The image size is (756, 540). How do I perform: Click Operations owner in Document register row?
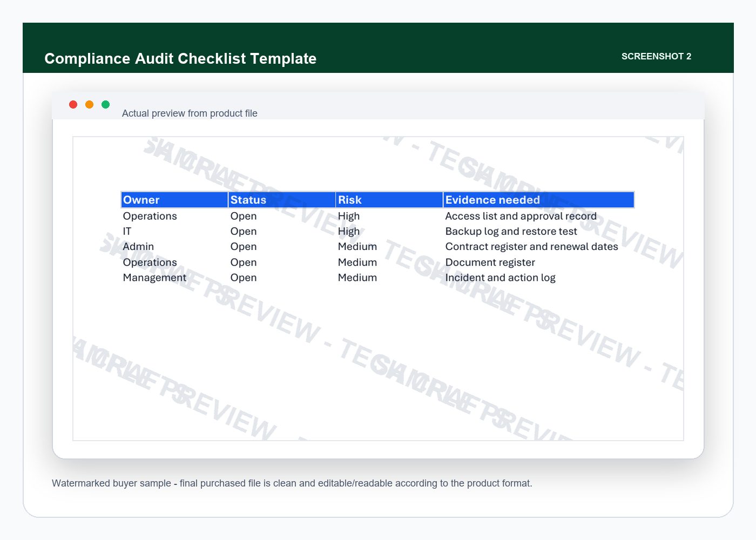click(x=150, y=262)
